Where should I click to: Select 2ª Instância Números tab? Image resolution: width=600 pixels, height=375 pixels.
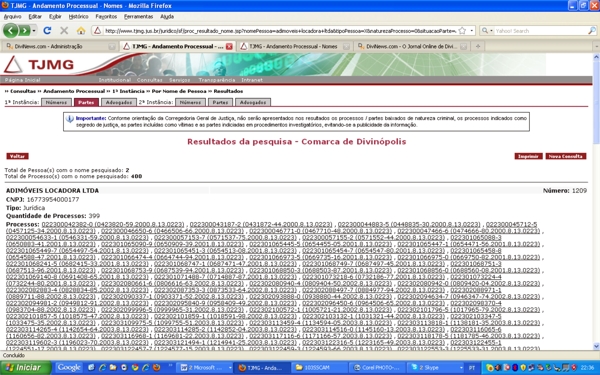pyautogui.click(x=190, y=102)
